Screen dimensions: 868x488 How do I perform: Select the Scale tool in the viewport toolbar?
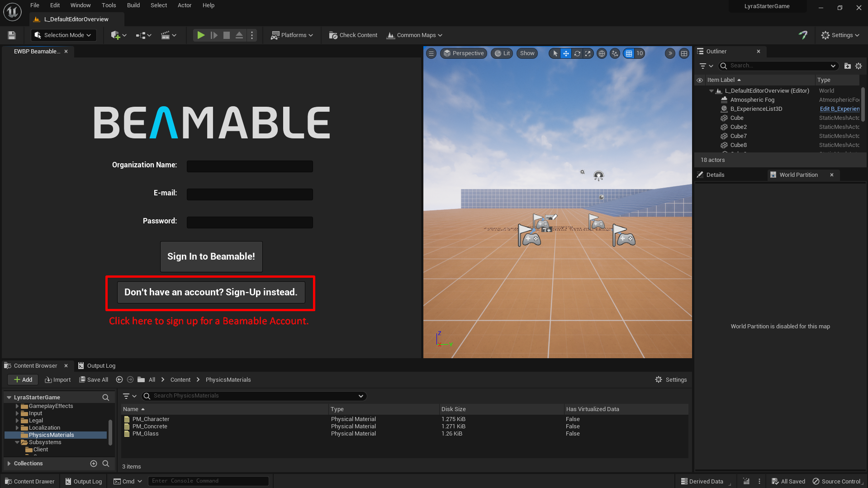tap(588, 53)
